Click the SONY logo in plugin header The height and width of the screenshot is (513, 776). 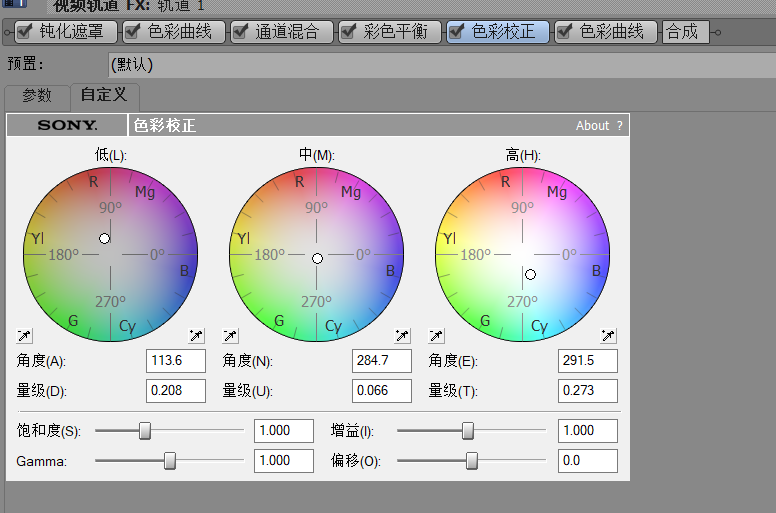(x=67, y=125)
